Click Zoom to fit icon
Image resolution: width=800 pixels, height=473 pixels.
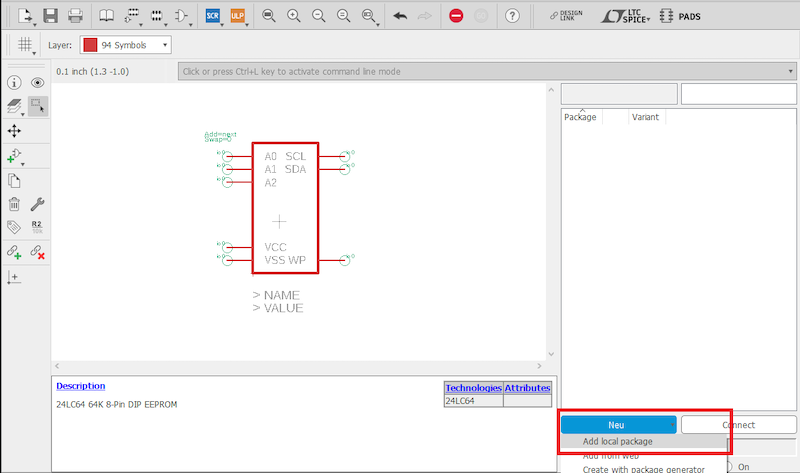click(268, 16)
